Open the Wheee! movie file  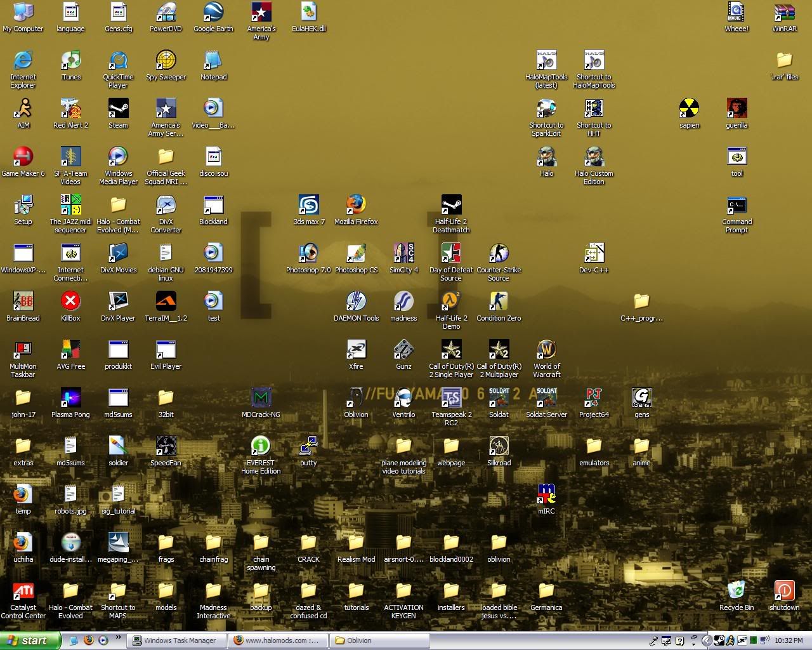[737, 17]
